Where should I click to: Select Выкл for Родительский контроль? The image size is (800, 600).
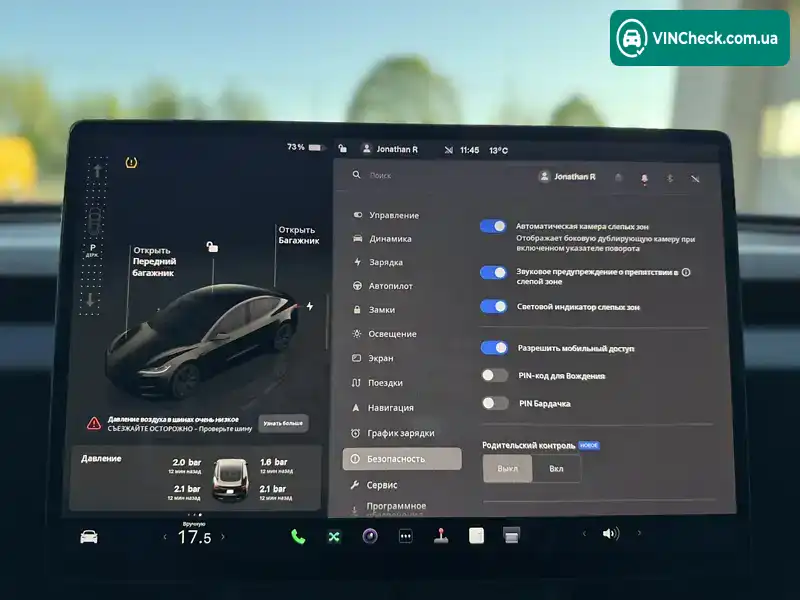click(508, 468)
